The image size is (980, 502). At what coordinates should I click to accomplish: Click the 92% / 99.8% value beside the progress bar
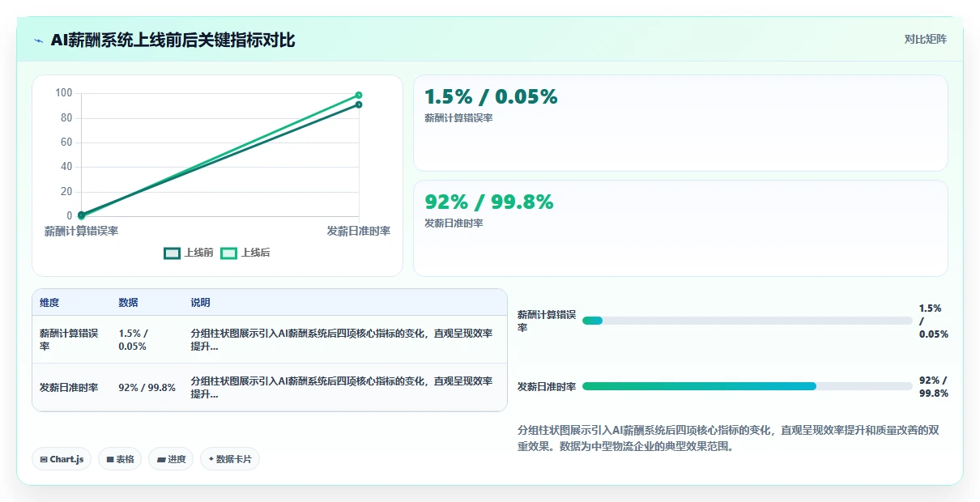(x=934, y=386)
